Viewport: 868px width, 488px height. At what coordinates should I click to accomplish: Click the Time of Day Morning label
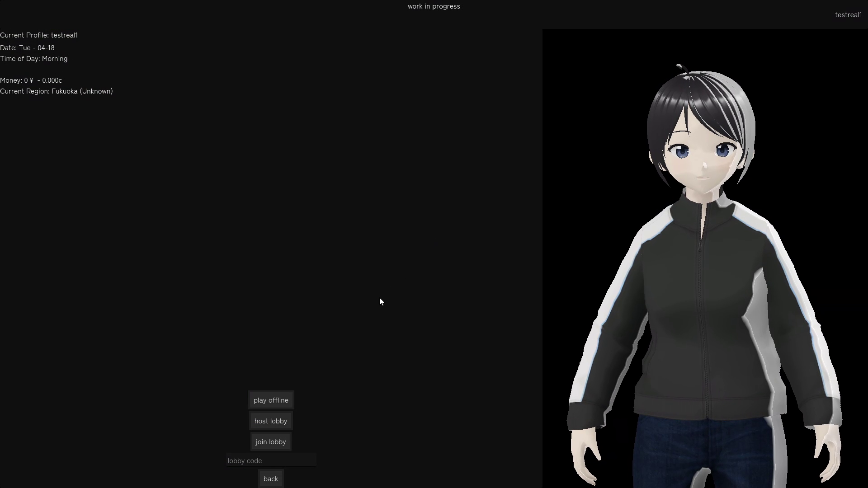(34, 59)
